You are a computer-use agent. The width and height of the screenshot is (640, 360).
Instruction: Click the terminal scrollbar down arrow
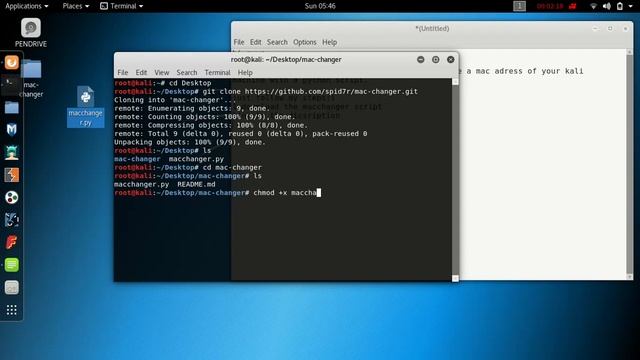(x=455, y=278)
